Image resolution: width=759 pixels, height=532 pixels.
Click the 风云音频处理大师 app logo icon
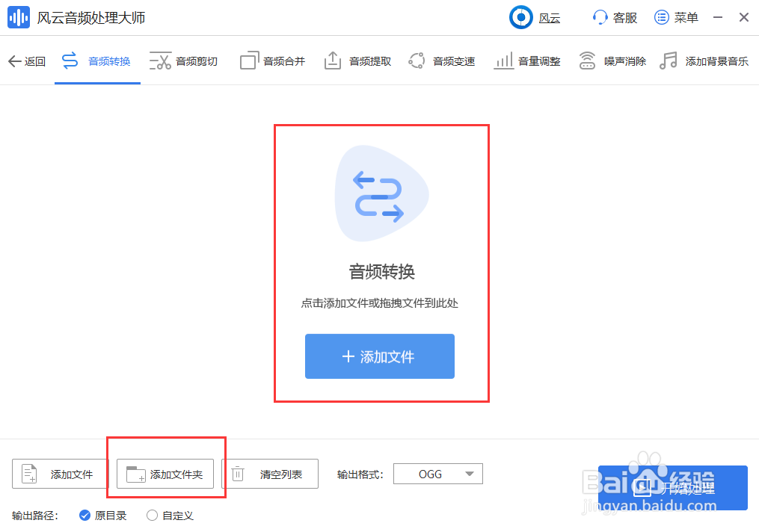coord(19,18)
